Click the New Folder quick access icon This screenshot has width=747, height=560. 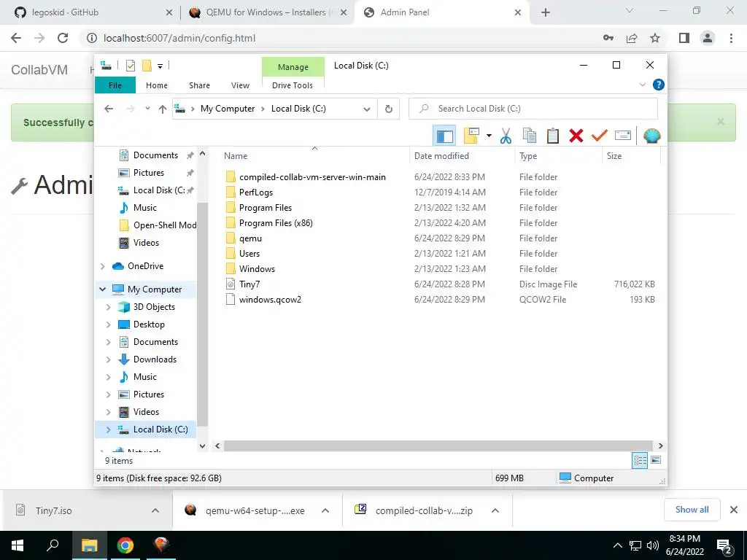point(147,66)
